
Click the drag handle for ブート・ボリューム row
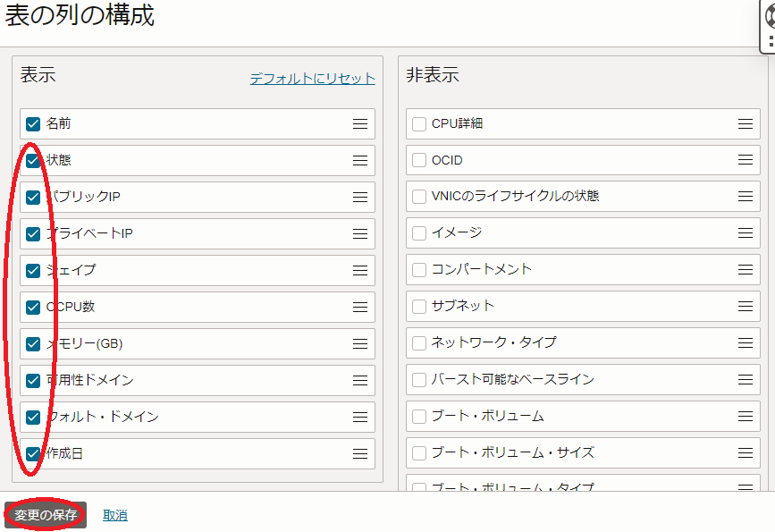[746, 417]
